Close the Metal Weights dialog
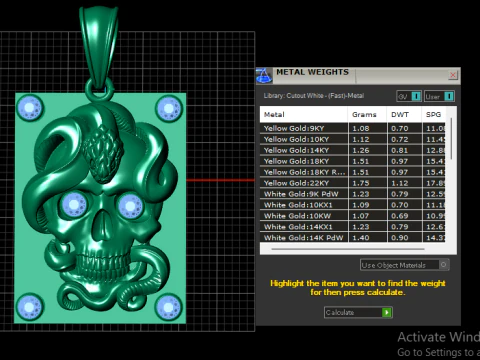 [452, 75]
